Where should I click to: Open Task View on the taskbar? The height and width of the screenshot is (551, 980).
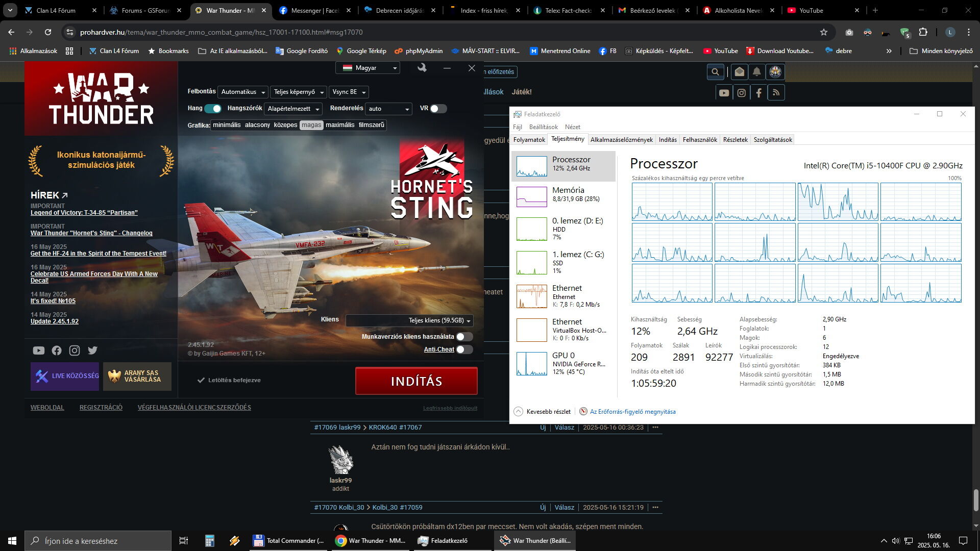click(x=184, y=541)
